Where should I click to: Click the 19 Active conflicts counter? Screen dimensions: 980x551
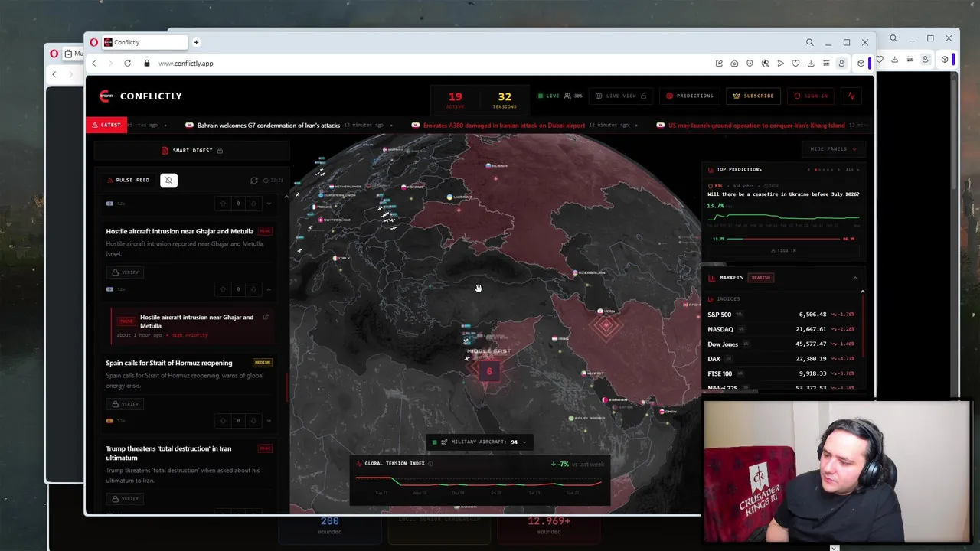coord(456,99)
